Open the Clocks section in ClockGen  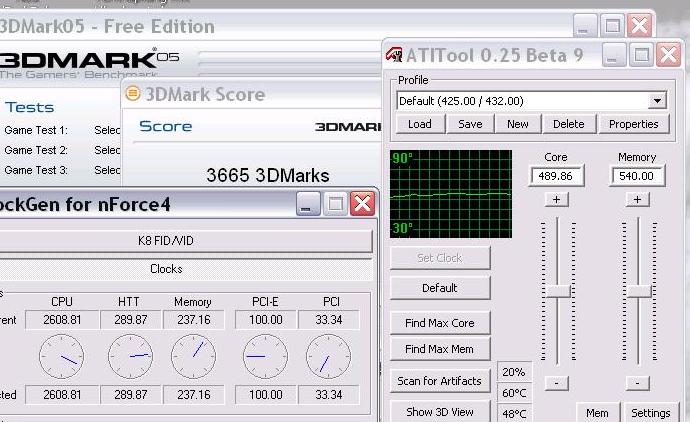(x=186, y=269)
